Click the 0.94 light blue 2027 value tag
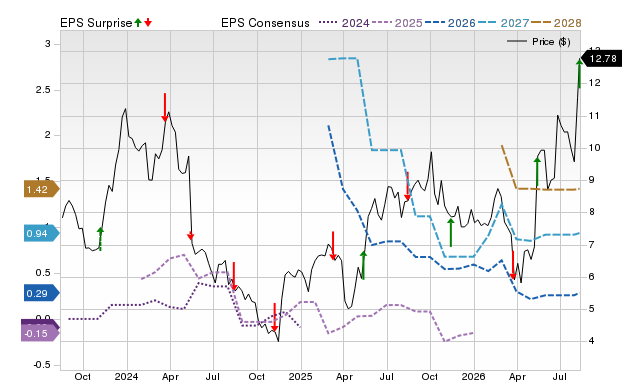 (x=41, y=233)
